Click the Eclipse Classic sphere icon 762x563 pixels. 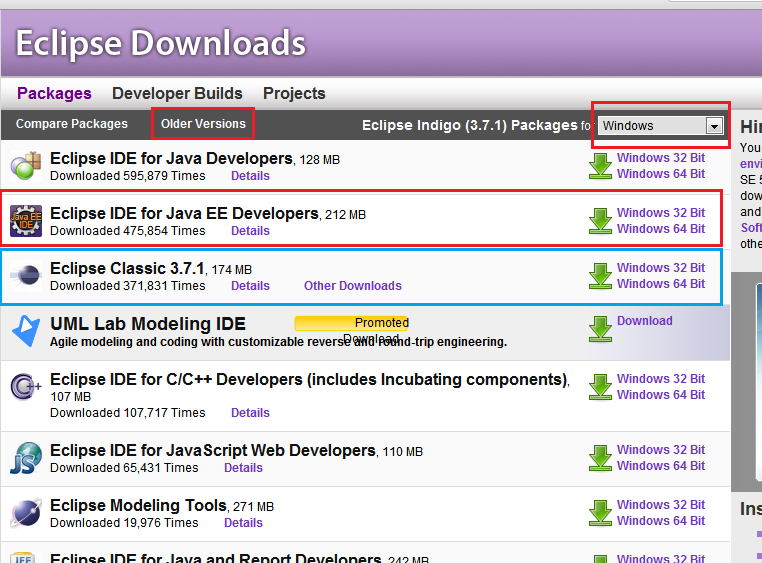point(26,275)
